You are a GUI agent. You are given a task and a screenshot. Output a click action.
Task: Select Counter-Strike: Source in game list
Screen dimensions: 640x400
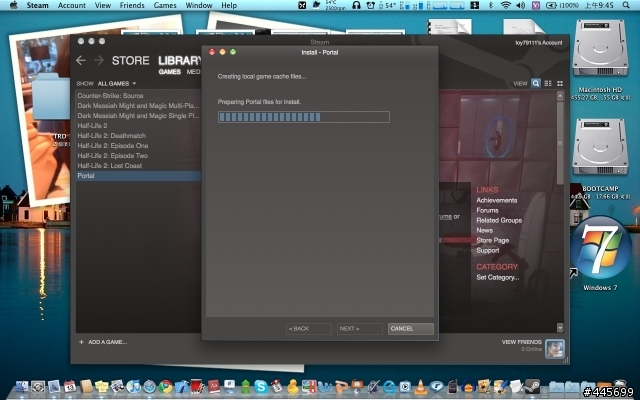(x=138, y=96)
